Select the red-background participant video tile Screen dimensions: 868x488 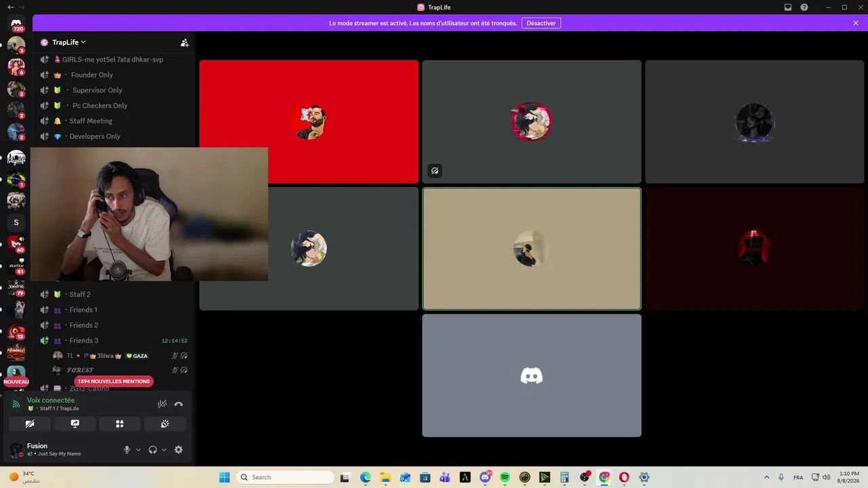click(309, 122)
